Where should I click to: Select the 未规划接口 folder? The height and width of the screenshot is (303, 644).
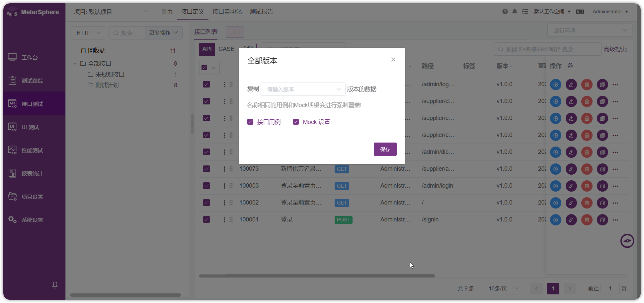coord(110,75)
